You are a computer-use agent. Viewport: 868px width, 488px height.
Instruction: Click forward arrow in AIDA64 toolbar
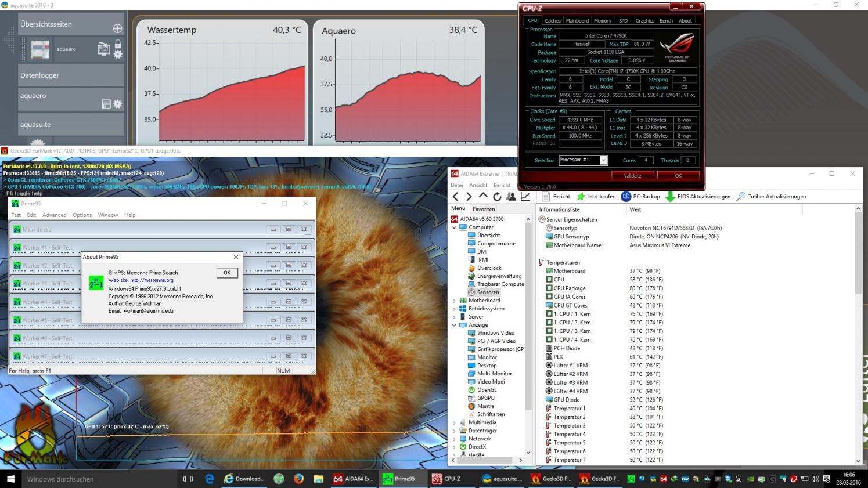tap(469, 197)
